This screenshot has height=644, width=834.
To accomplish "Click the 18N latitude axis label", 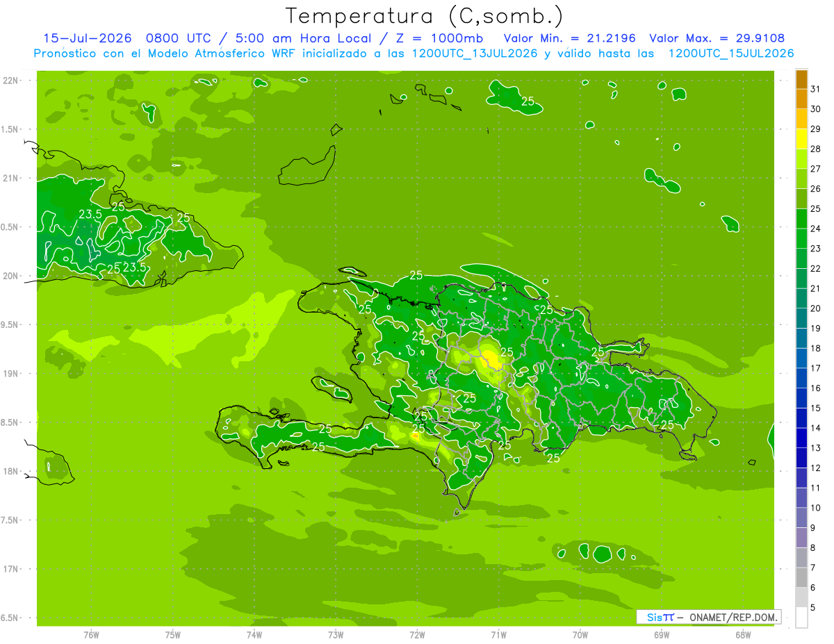I will pos(11,471).
